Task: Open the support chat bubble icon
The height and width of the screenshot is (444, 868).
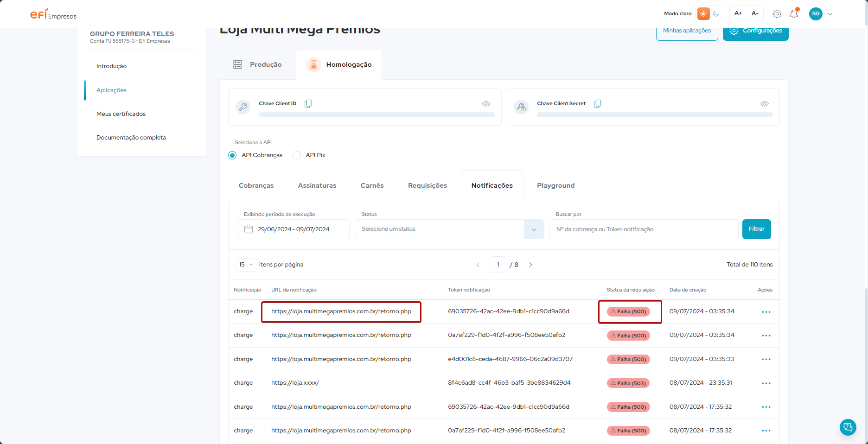Action: (848, 427)
